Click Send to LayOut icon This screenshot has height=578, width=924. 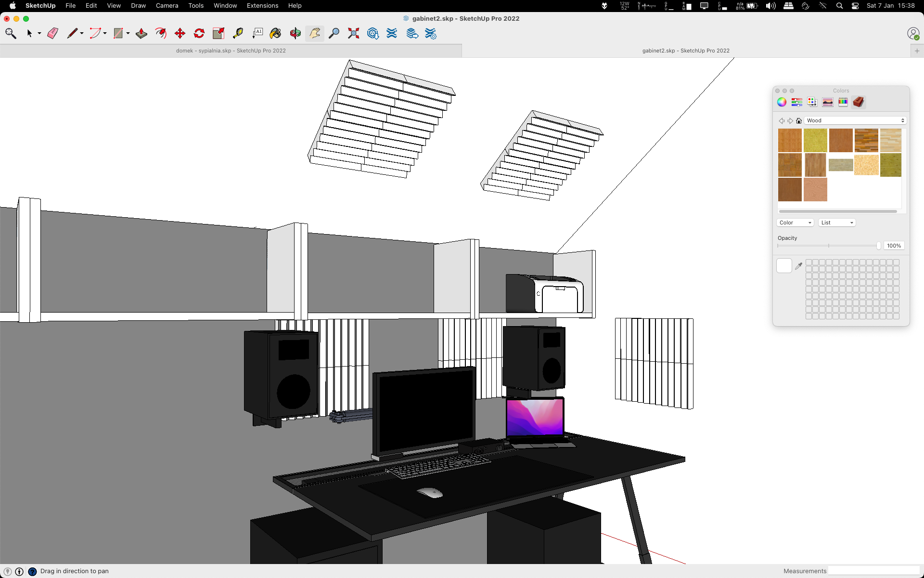[412, 33]
